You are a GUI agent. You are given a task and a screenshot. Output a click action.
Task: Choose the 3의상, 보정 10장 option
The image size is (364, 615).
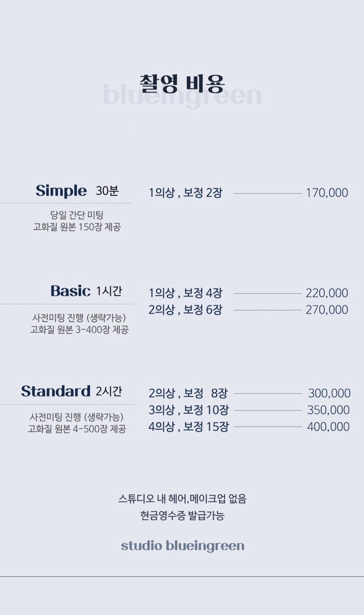tap(188, 410)
